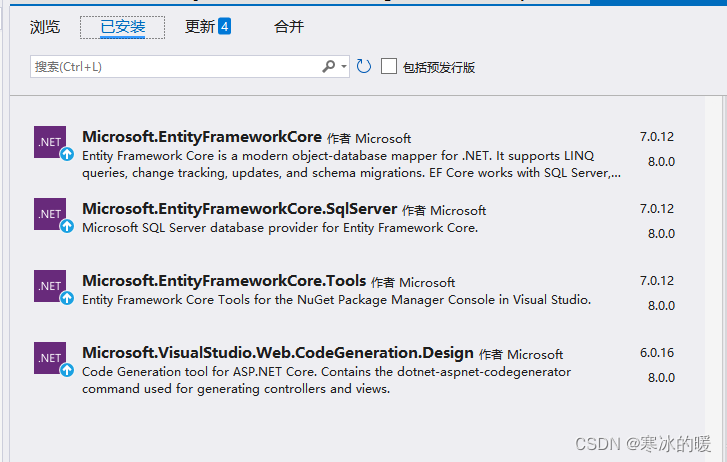Select the 已安装 tab

click(x=122, y=27)
